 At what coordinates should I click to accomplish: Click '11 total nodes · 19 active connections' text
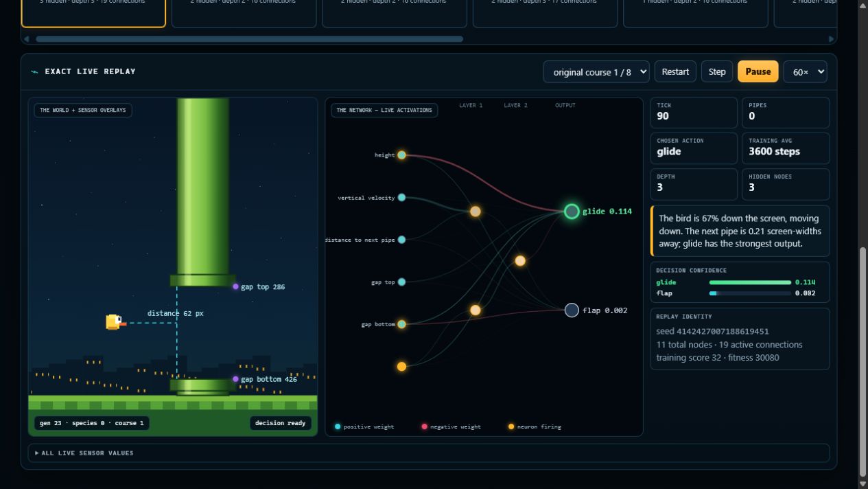[729, 345]
